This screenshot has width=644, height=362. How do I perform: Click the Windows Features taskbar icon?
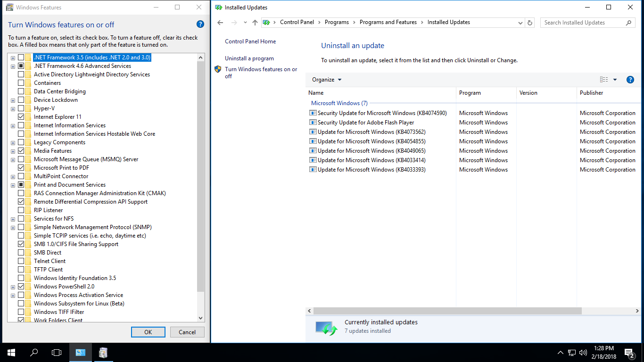click(x=103, y=353)
